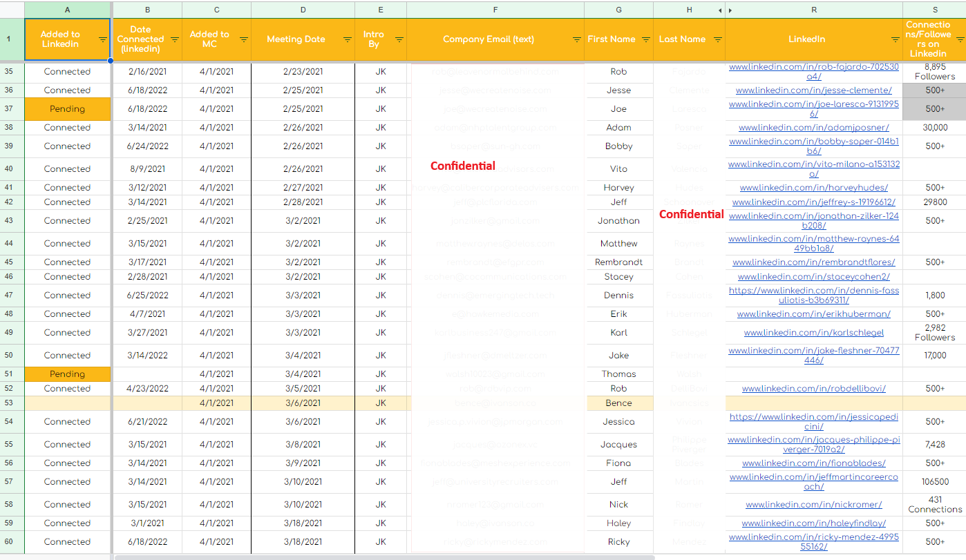This screenshot has height=560, width=966.
Task: Select column R header letter
Action: (814, 10)
